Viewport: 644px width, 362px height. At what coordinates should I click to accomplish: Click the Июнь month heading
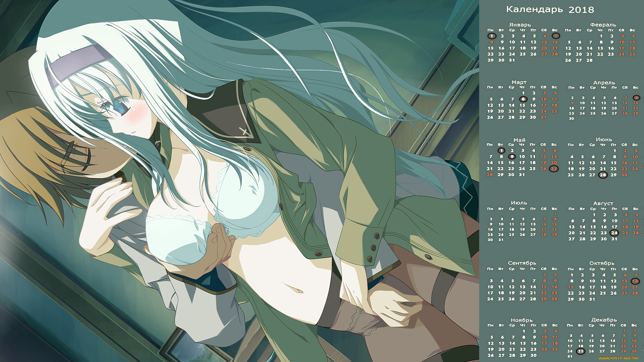point(604,139)
